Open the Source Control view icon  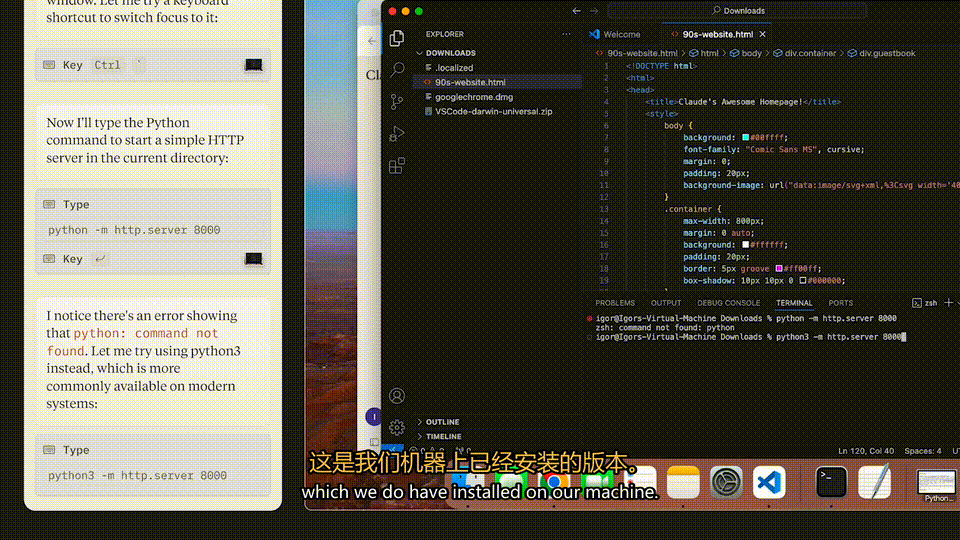(397, 102)
